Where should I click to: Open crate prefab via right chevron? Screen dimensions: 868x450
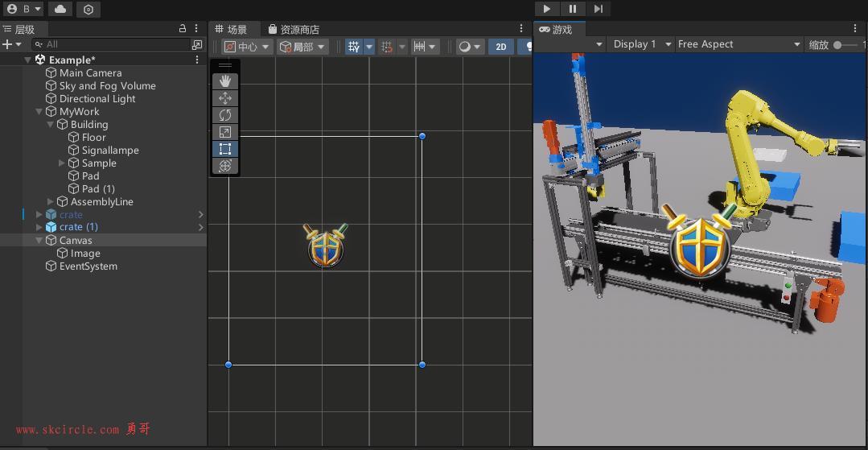(x=200, y=214)
